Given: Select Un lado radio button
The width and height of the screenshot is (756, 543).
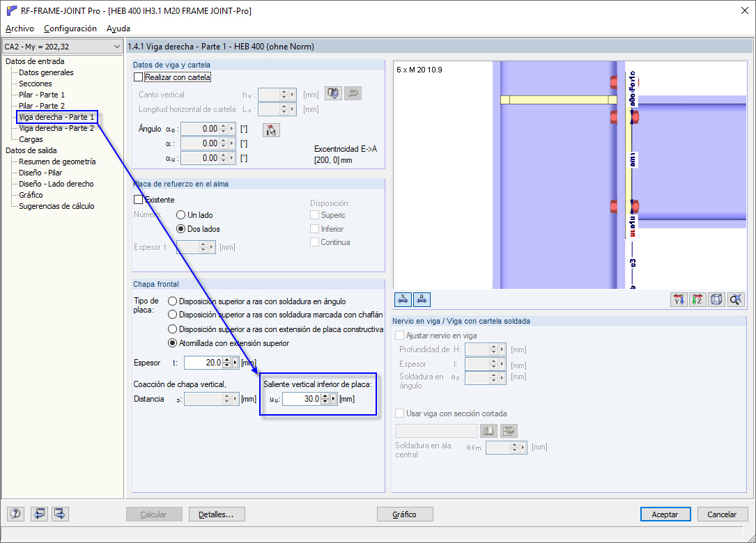Looking at the screenshot, I should 180,215.
